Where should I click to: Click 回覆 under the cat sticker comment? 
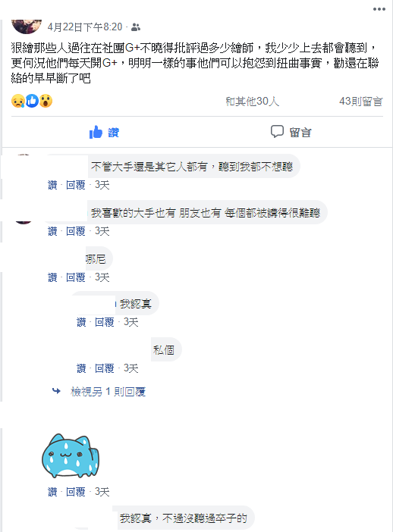point(75,492)
